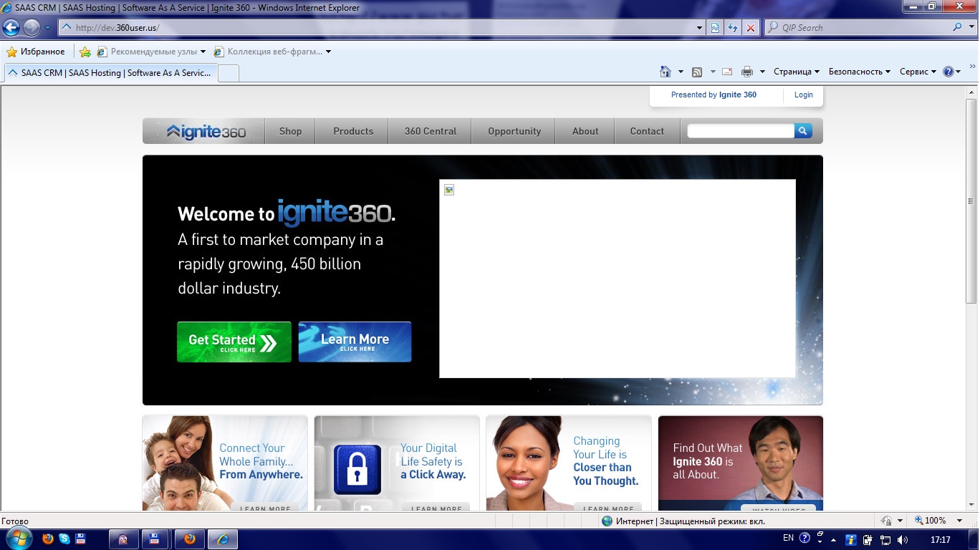
Task: Open the recent pages dropdown beside Forward
Action: pyautogui.click(x=47, y=28)
